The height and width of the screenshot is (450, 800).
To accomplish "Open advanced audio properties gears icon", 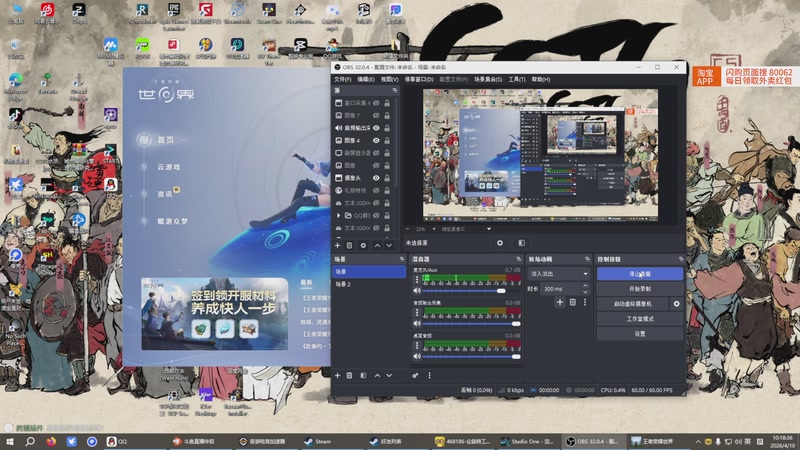I will tap(415, 376).
